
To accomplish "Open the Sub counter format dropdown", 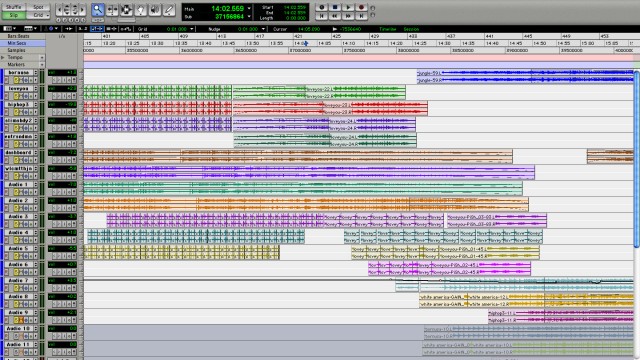I will (249, 17).
